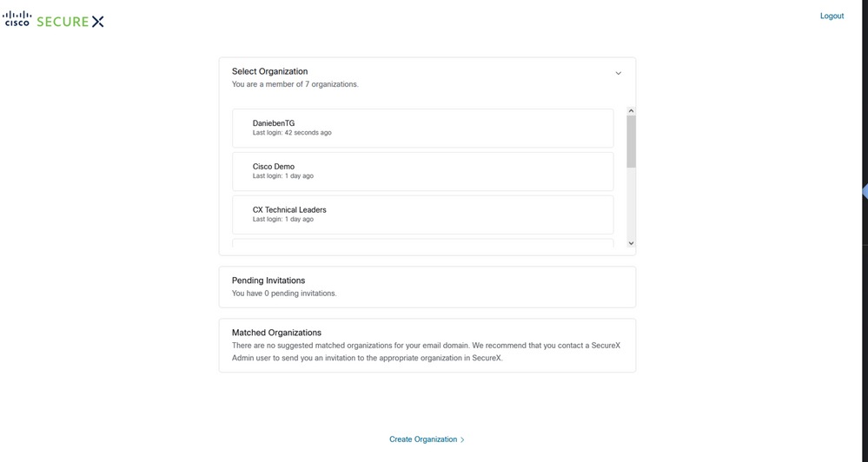Select the DaniebenTG organization
This screenshot has height=462, width=868.
[423, 128]
